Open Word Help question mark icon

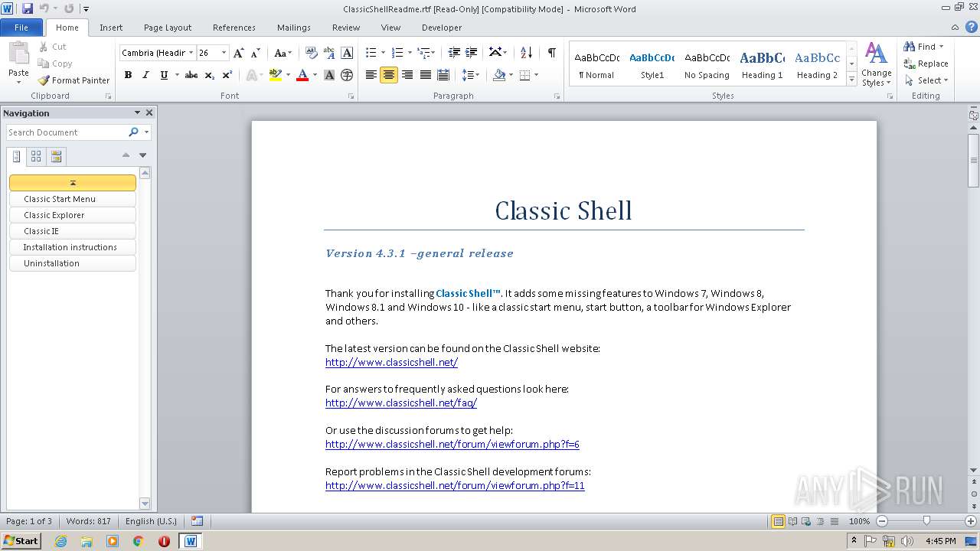coord(971,27)
